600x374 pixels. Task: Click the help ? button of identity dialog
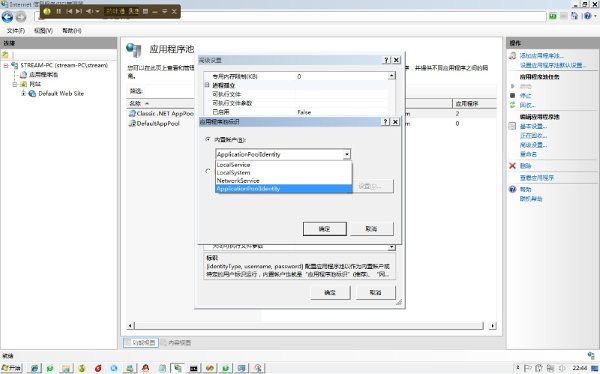[x=385, y=122]
